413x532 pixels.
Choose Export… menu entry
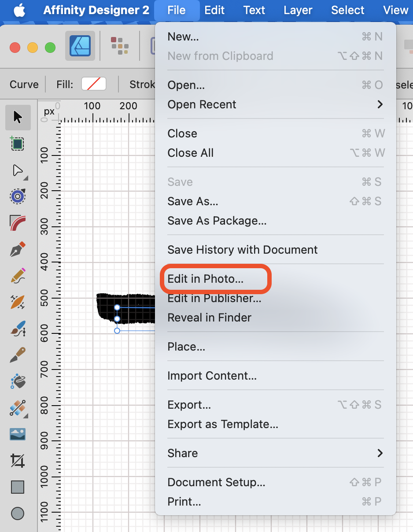coord(276,405)
